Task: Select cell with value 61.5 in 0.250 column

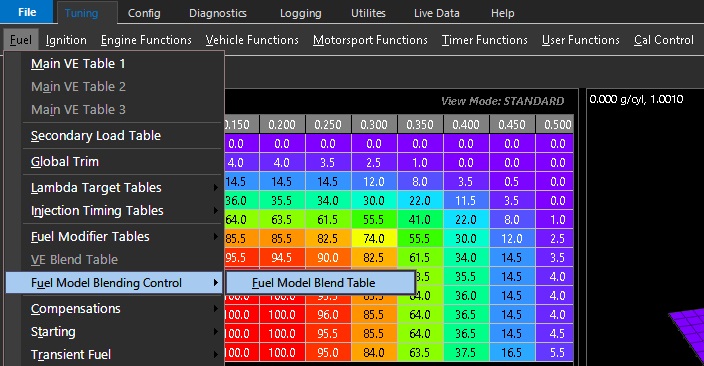Action: tap(328, 220)
